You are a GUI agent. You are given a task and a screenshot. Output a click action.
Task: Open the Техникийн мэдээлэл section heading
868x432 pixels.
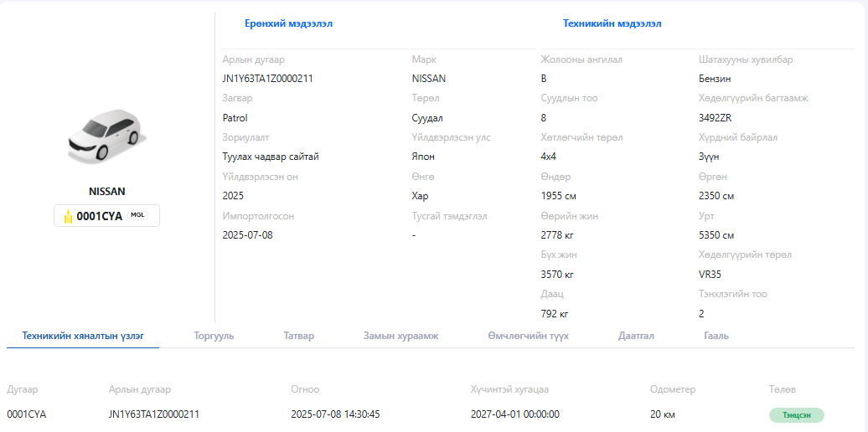612,23
